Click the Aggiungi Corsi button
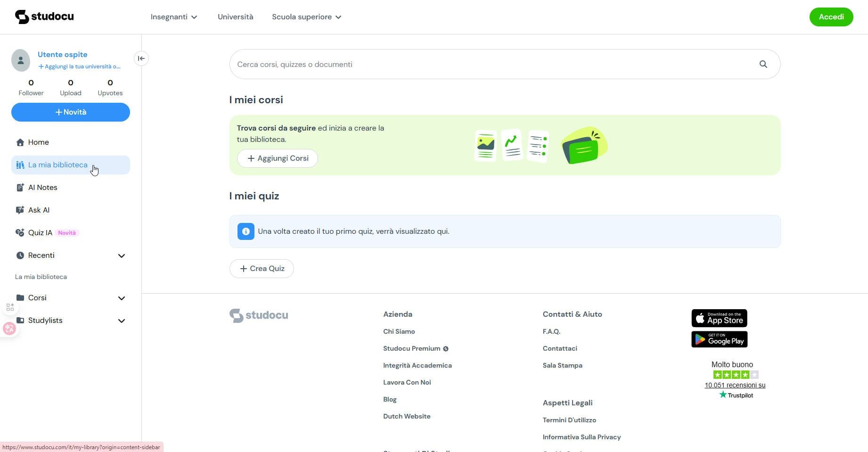The image size is (868, 452). 278,158
